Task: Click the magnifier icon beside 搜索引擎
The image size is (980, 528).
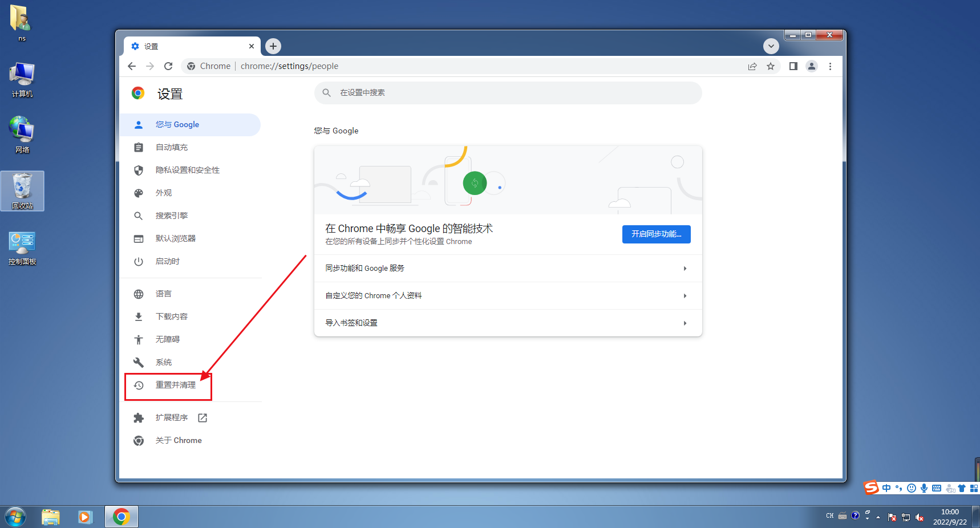Action: tap(139, 216)
